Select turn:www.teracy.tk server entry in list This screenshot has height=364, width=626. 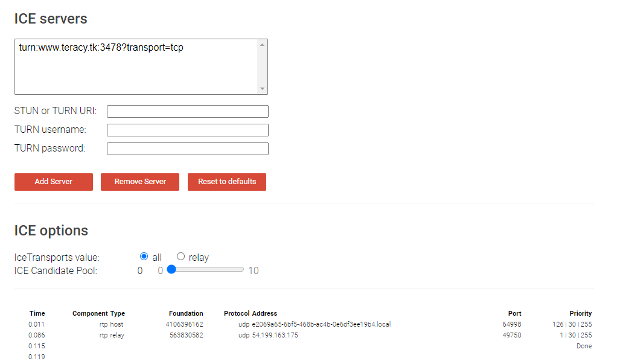[x=101, y=48]
